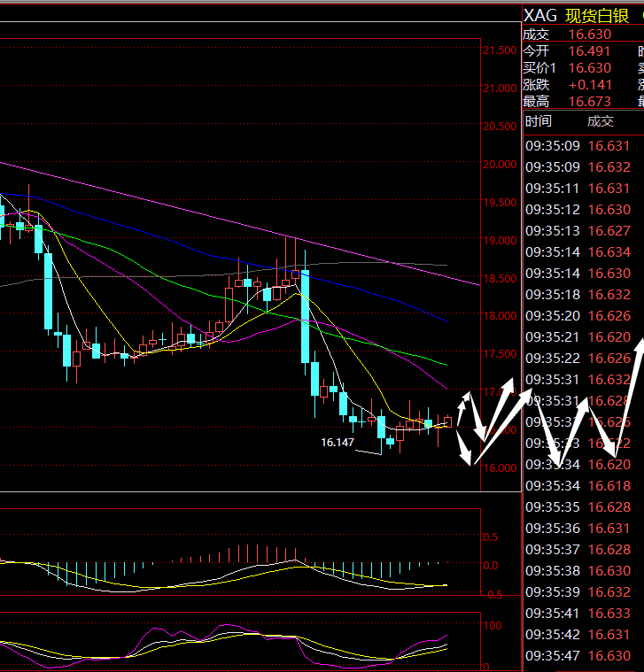Click the 09:35:18 timestamp

(552, 295)
